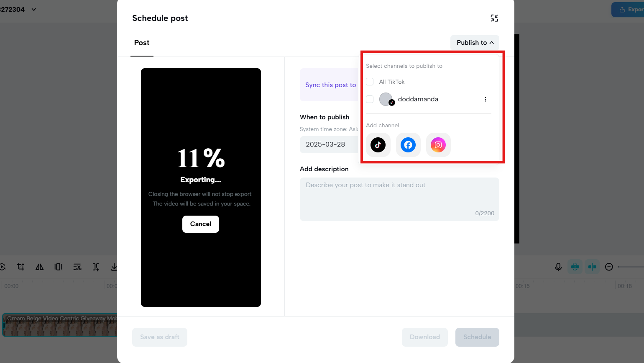The height and width of the screenshot is (363, 644).
Task: Add a TikTok channel icon
Action: pos(378,145)
